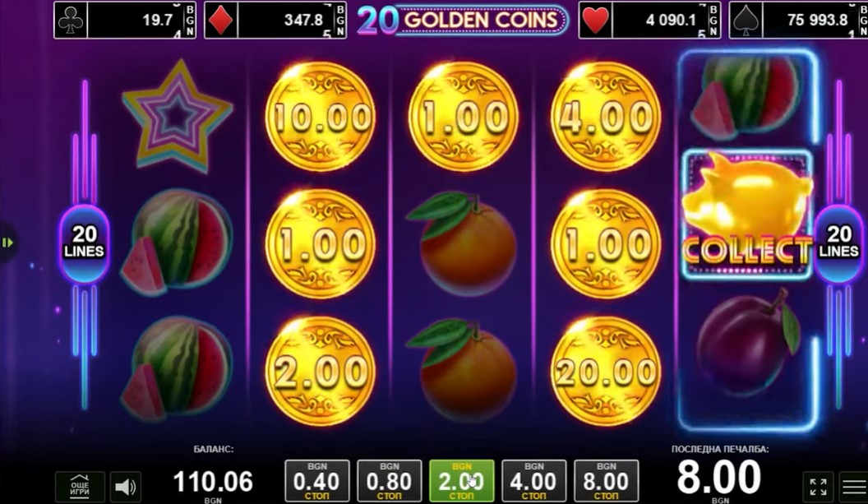This screenshot has width=868, height=504.
Task: Click the spades jackpot icon
Action: pos(745,21)
